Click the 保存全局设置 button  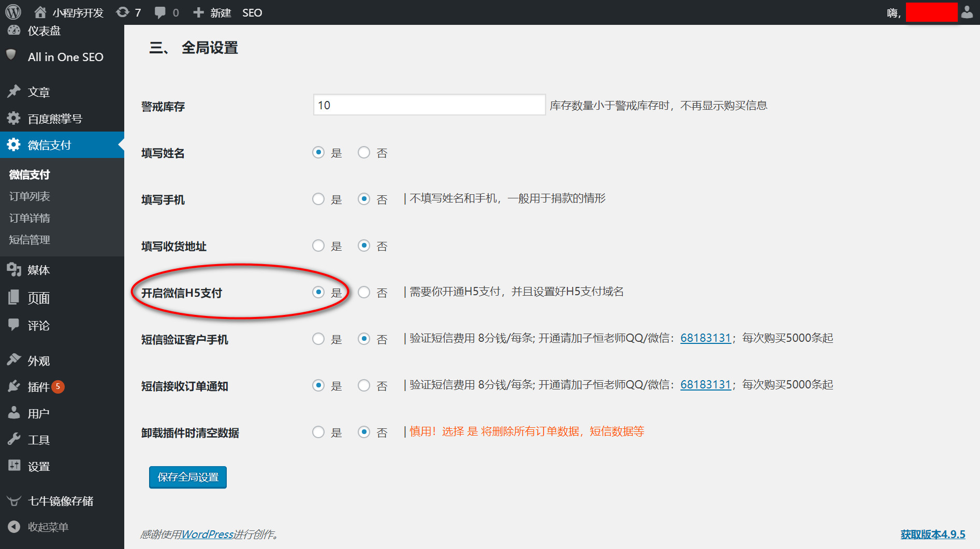coord(188,477)
